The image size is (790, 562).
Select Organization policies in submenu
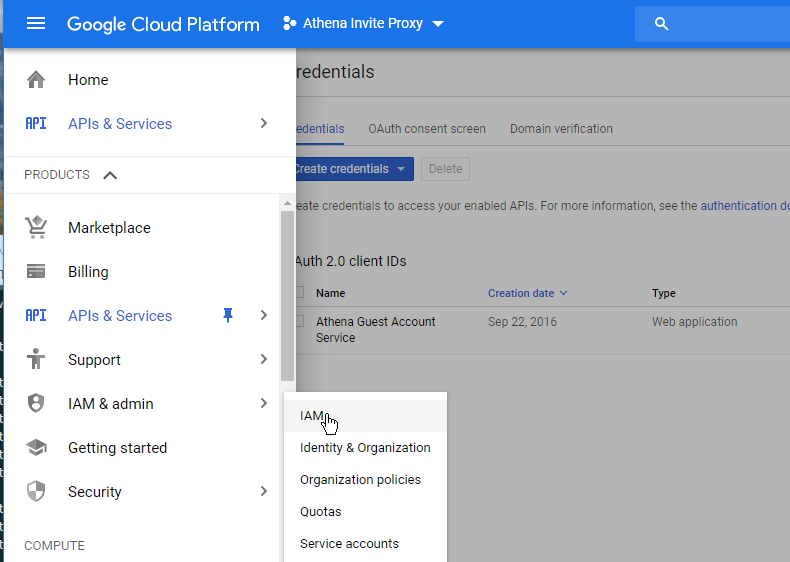(x=365, y=480)
